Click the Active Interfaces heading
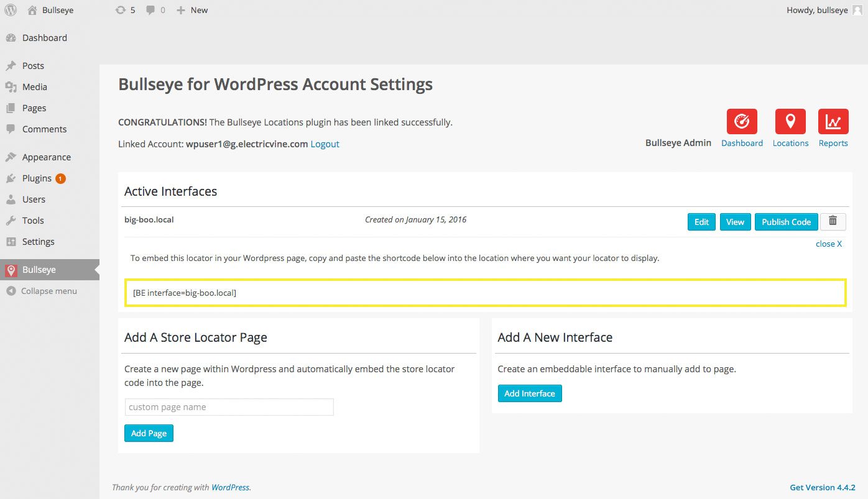 click(170, 191)
